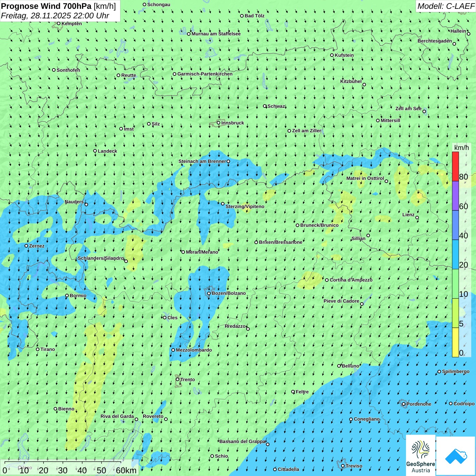This screenshot has width=476, height=476.
Task: Click the Codroipo label
Action: click(x=464, y=404)
